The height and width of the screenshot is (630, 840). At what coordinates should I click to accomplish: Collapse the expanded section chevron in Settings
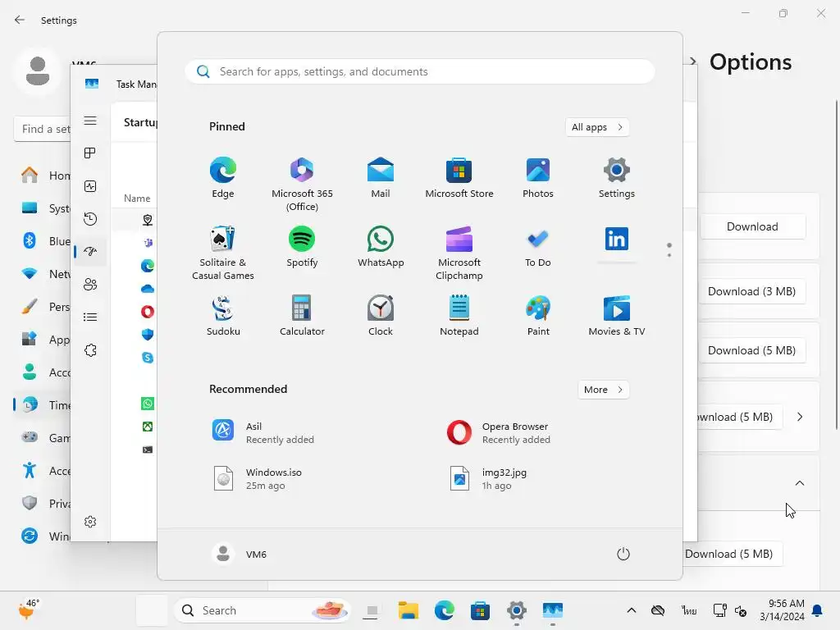coord(799,483)
